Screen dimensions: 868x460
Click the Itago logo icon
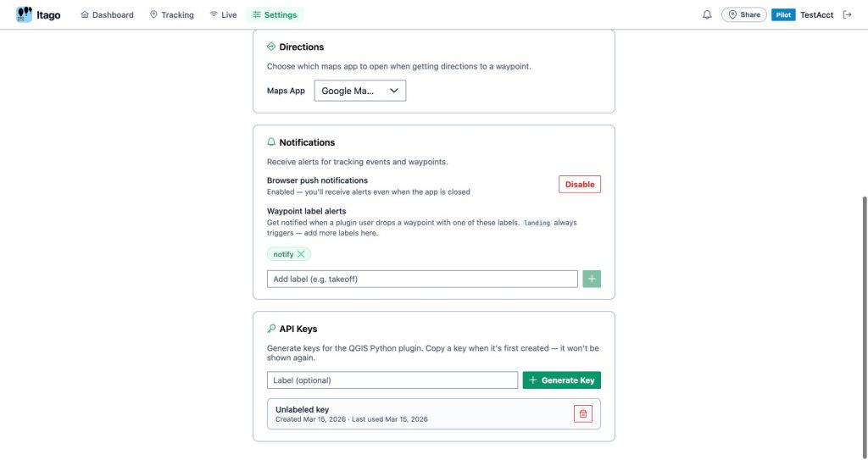click(x=24, y=14)
